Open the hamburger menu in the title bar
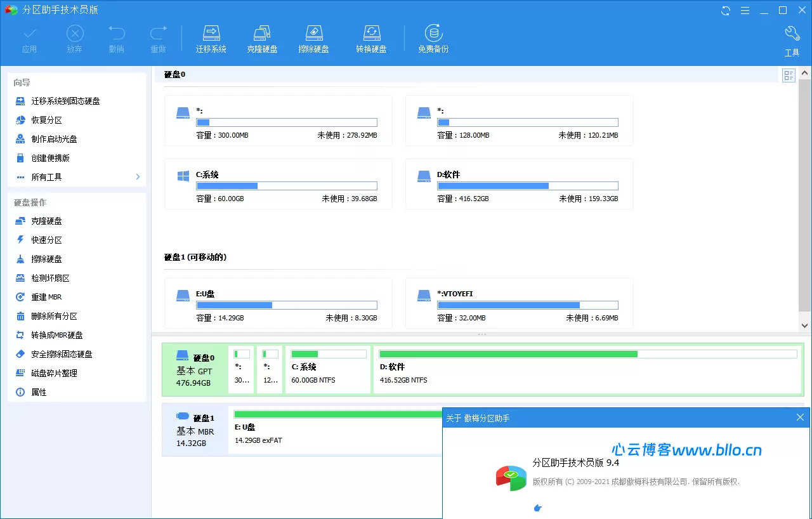The image size is (812, 519). coord(745,10)
